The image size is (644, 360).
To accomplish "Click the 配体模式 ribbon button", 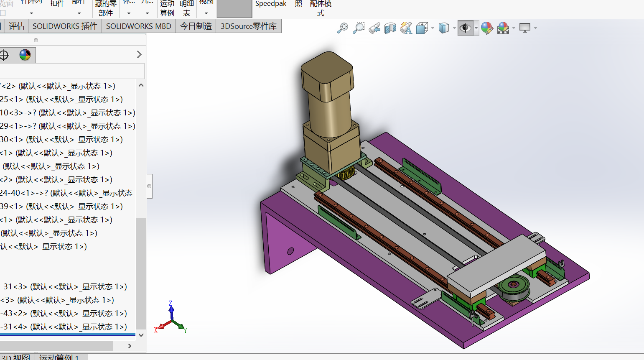I will [321, 8].
